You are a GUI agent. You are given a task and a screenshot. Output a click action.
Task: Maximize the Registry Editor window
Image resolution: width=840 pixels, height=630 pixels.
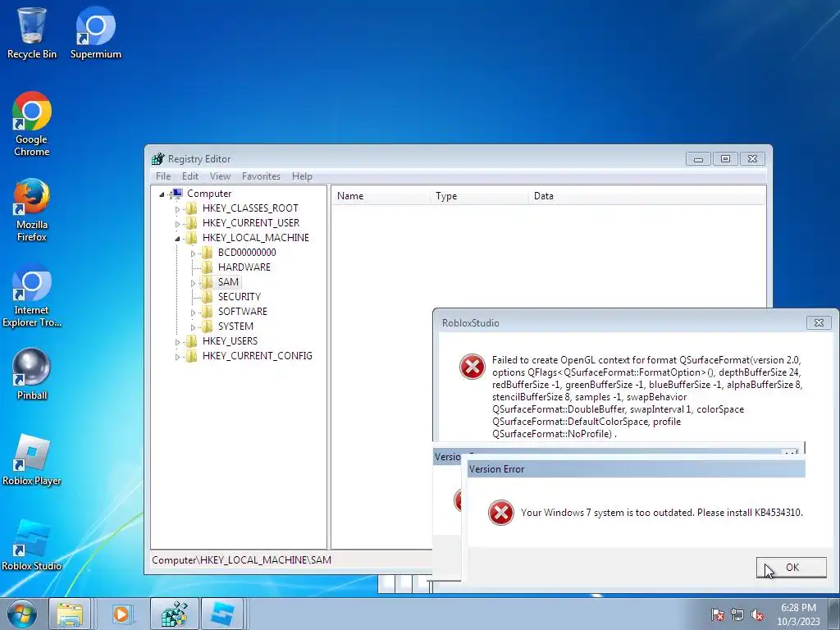(725, 158)
